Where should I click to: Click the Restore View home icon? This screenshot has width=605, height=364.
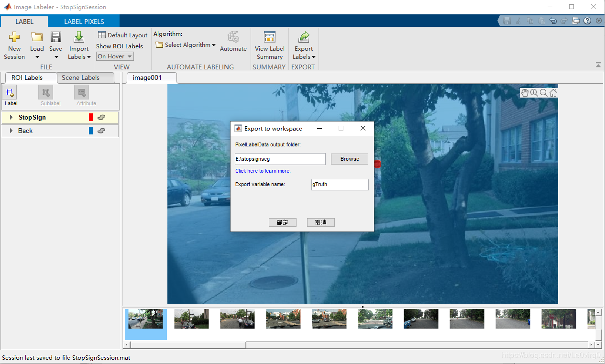pos(553,93)
